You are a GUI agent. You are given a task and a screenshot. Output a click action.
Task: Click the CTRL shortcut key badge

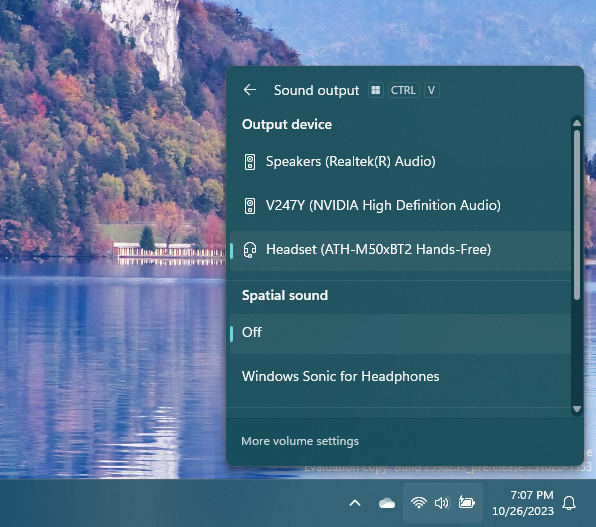pos(403,90)
